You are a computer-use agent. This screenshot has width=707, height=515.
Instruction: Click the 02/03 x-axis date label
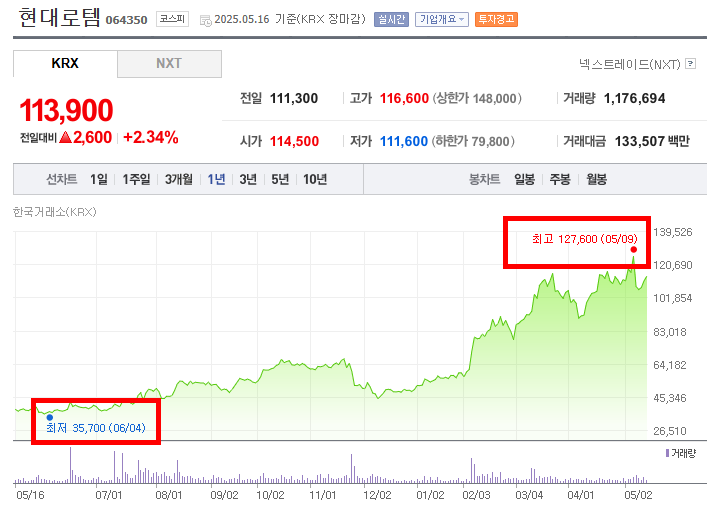476,495
